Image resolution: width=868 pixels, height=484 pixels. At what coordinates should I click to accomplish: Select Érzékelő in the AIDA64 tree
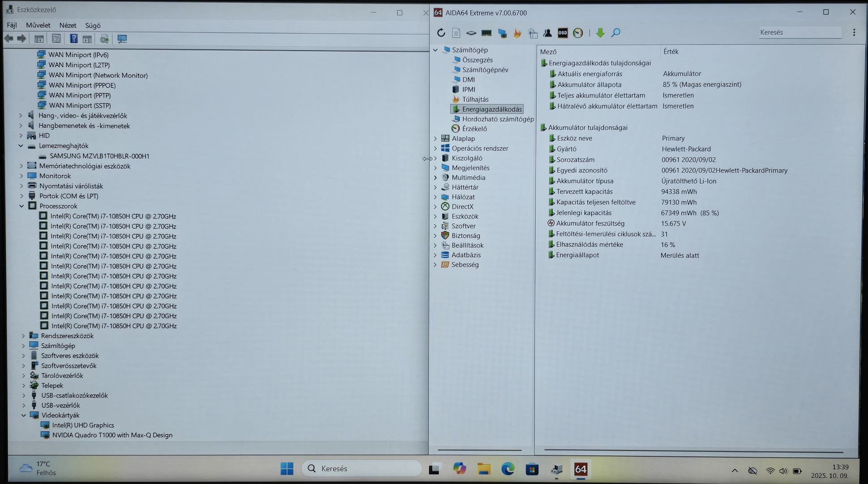(474, 129)
